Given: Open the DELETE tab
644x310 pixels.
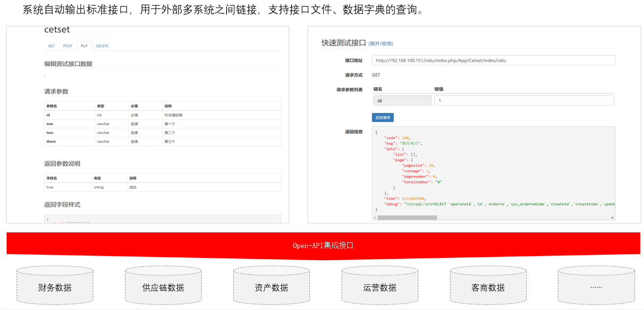Looking at the screenshot, I should [102, 46].
